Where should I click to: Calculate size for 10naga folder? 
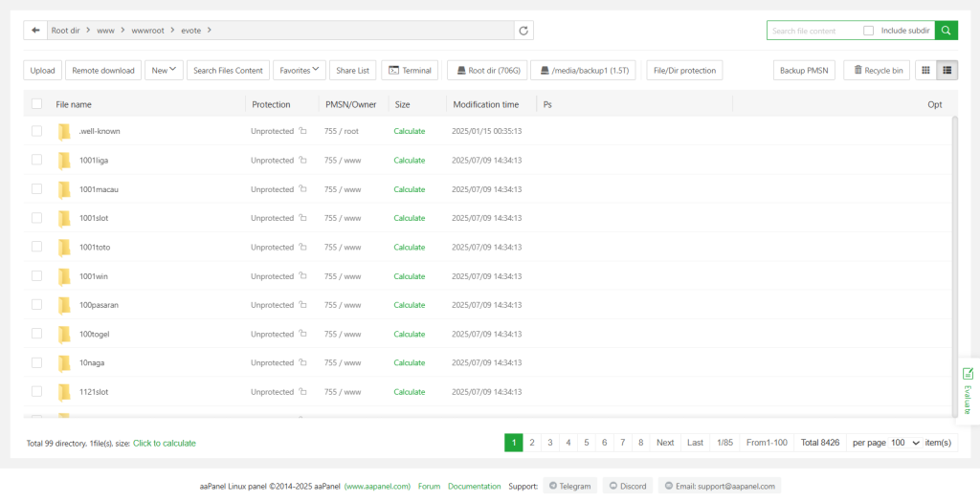[x=409, y=362]
